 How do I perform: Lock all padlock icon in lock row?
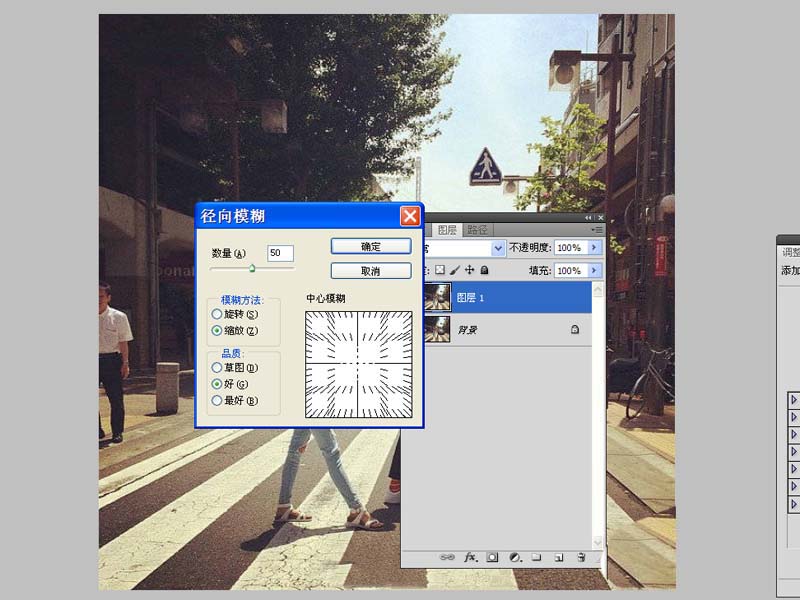[x=484, y=270]
